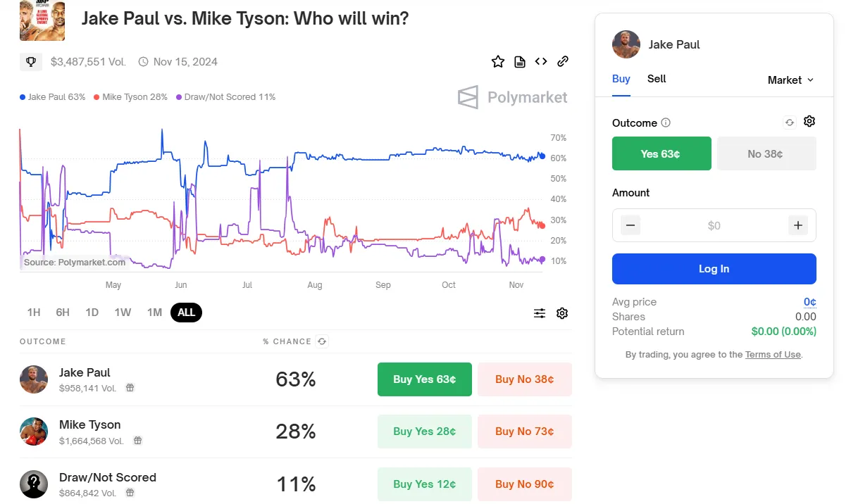The height and width of the screenshot is (504, 851).
Task: Open the market rules document icon
Action: (x=520, y=61)
